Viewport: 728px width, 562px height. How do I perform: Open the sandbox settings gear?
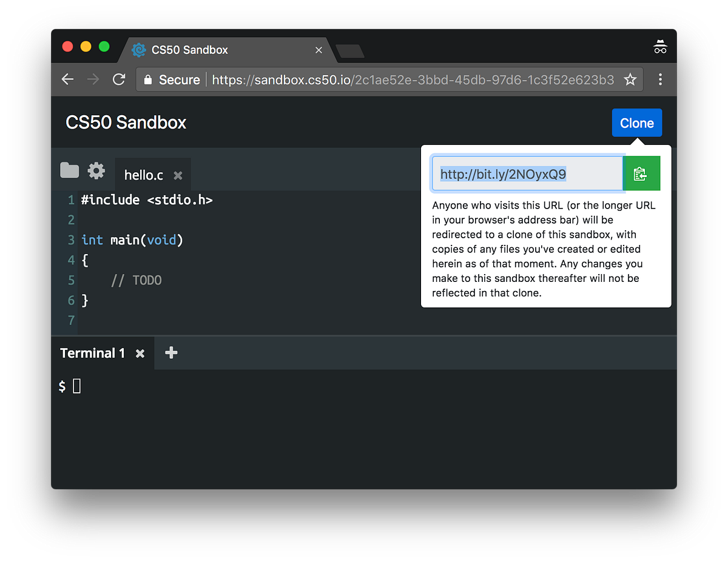click(96, 170)
